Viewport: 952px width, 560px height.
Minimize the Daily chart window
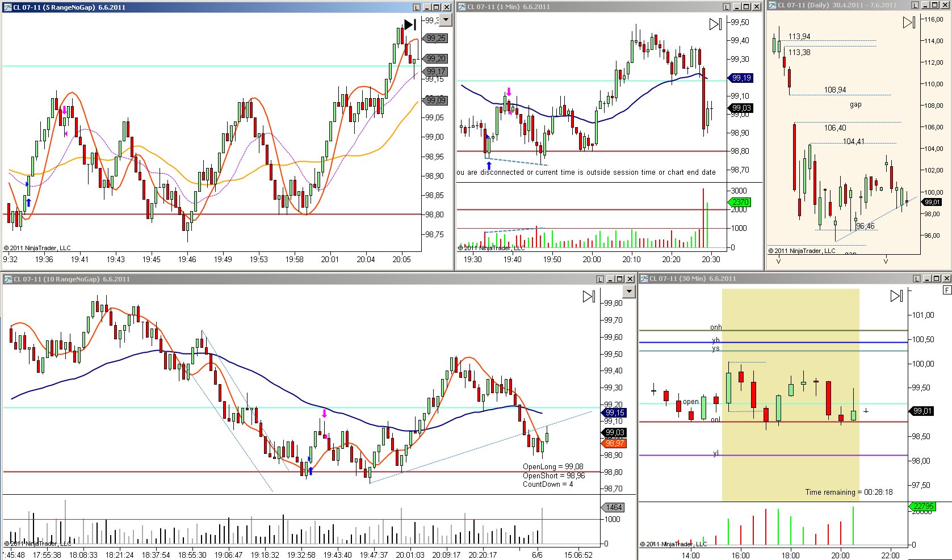click(x=925, y=5)
